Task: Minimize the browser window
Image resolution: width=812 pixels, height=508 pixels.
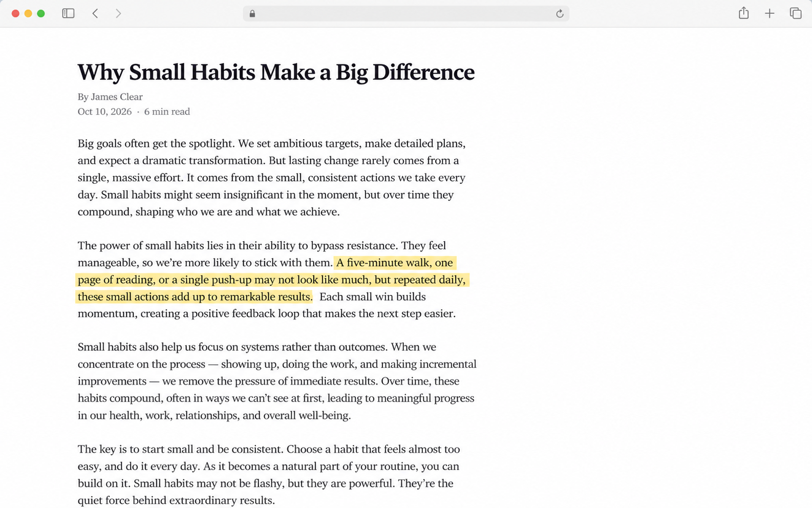Action: 28,13
